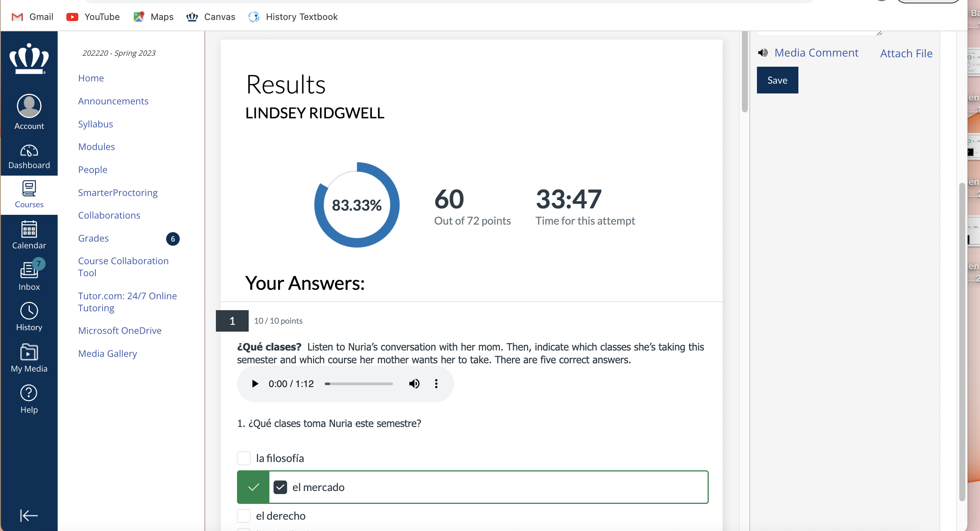The height and width of the screenshot is (531, 980).
Task: Open the Canvas bookmark
Action: coord(211,17)
